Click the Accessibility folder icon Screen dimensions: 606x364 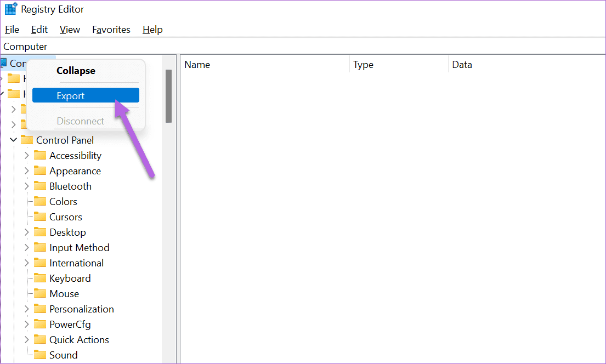tap(40, 155)
